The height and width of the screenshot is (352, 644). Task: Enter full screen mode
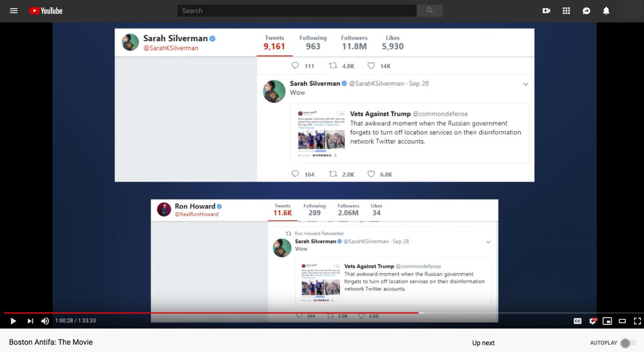[x=637, y=321]
